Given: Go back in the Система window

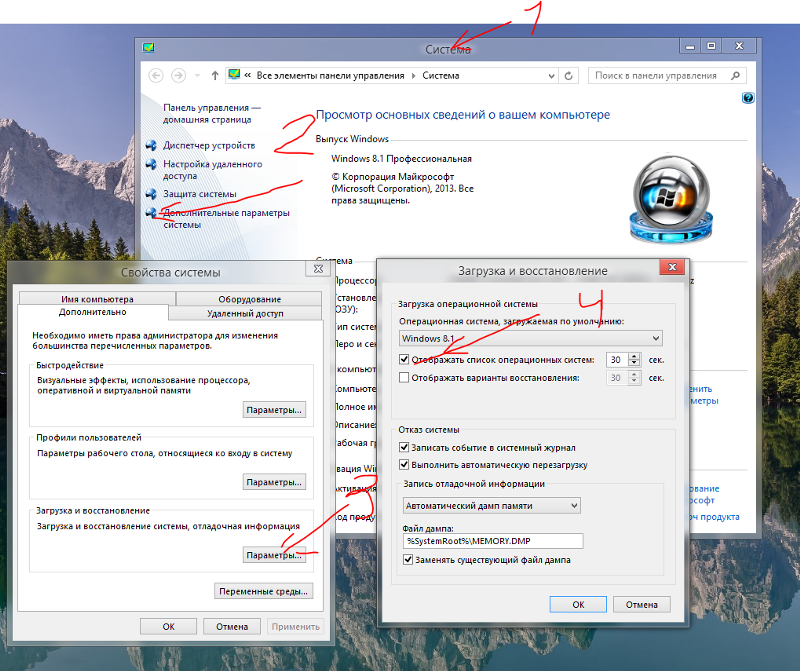Looking at the screenshot, I should pyautogui.click(x=156, y=76).
